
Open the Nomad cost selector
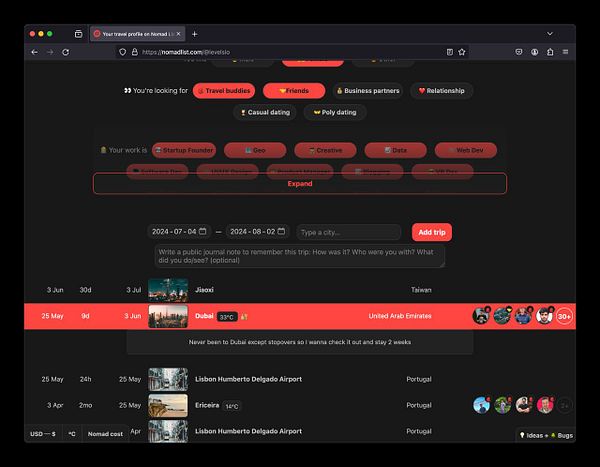(105, 434)
